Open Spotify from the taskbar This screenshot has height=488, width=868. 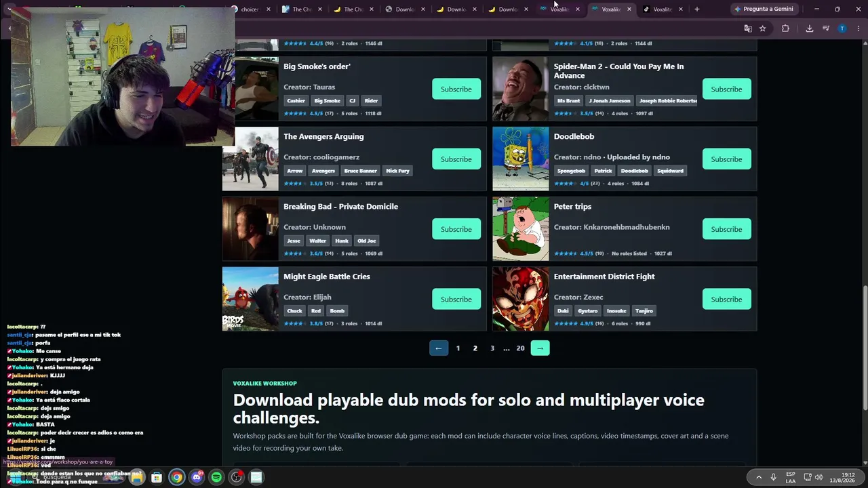(216, 477)
